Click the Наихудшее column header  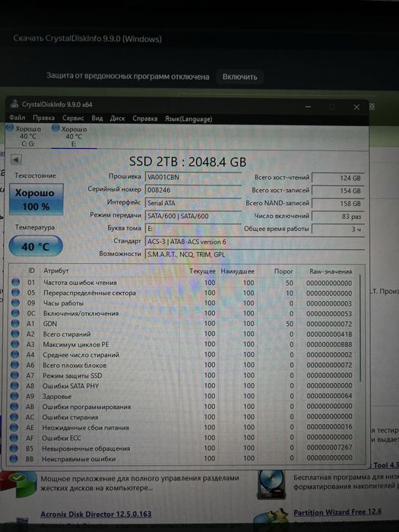point(237,271)
